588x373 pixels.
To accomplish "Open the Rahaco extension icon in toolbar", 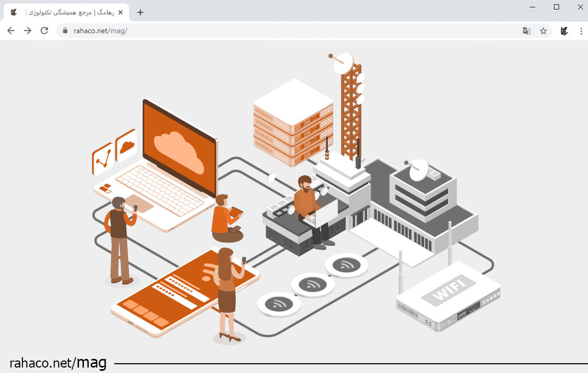I will [x=564, y=31].
